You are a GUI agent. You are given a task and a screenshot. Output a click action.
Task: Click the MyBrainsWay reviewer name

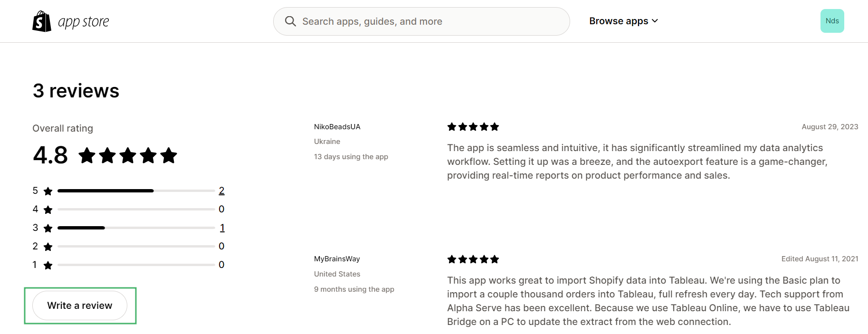pyautogui.click(x=337, y=259)
